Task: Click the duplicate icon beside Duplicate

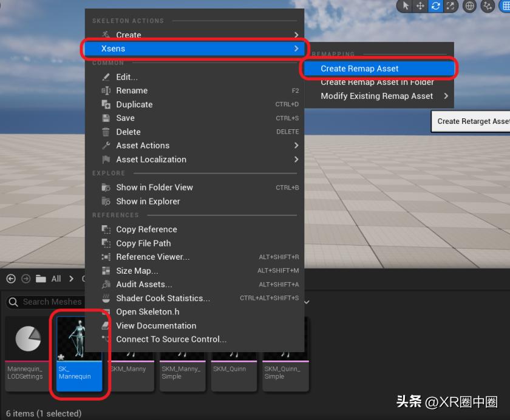Action: pos(106,104)
